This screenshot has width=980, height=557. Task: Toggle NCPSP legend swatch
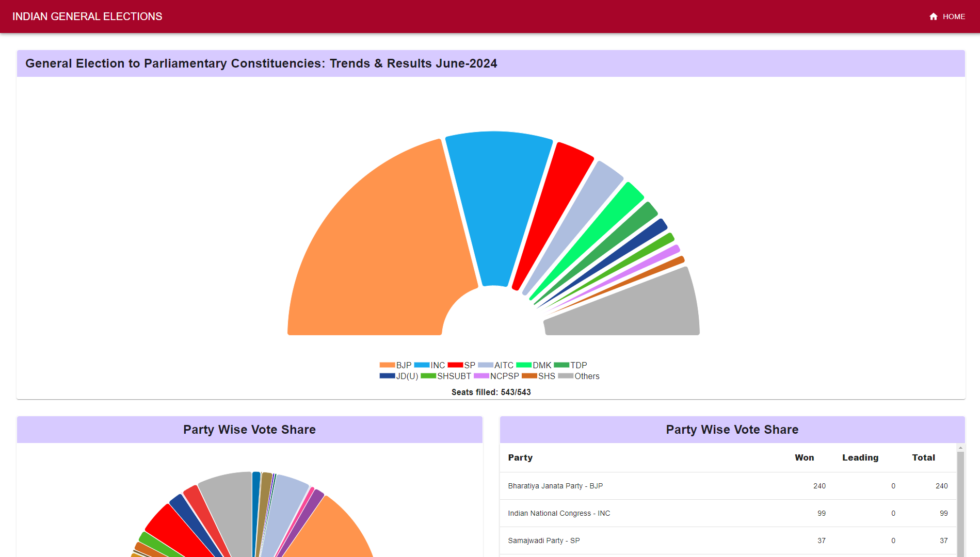pos(481,376)
